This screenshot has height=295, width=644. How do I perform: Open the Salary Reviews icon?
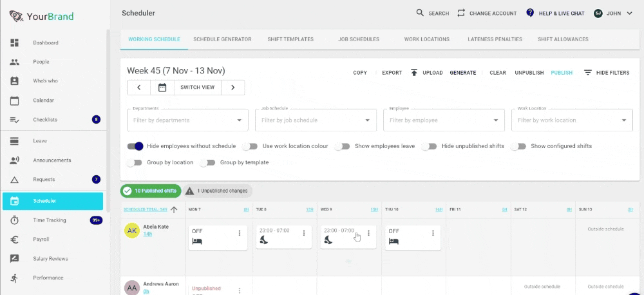pos(14,259)
